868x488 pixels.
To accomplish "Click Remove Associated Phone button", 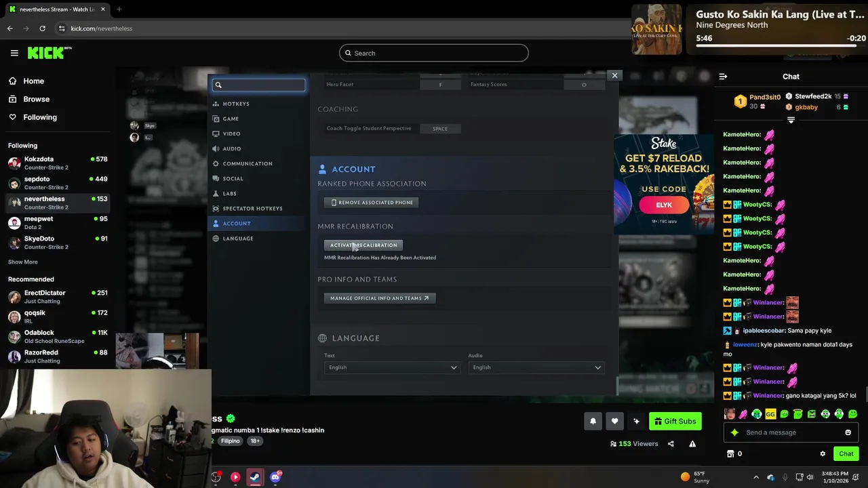I will point(371,202).
